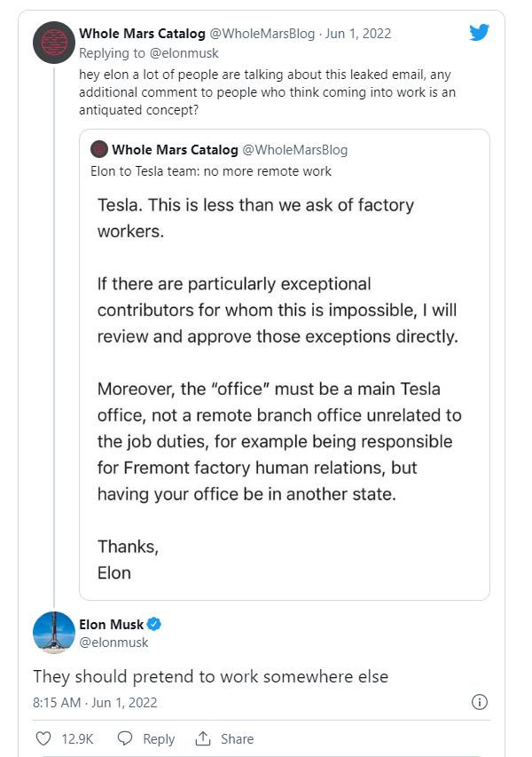Open the Whole Mars Catalog author name
Screen dimensions: 532x757
pos(142,34)
